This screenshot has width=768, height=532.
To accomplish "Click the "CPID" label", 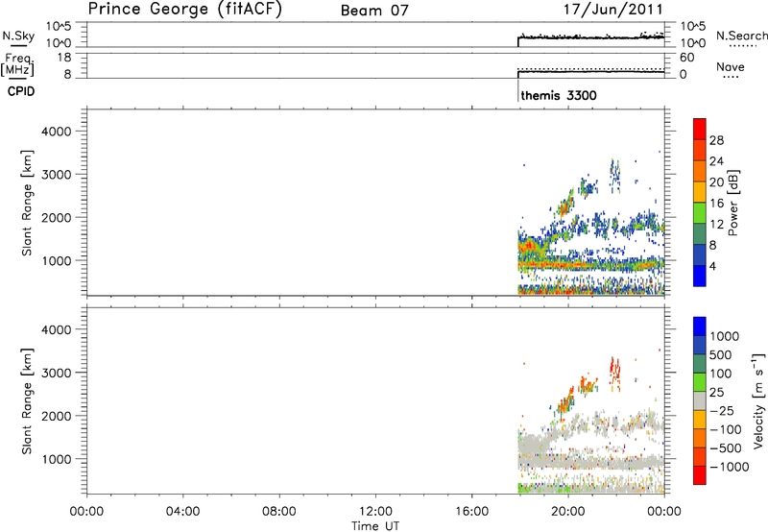I will 21,91.
